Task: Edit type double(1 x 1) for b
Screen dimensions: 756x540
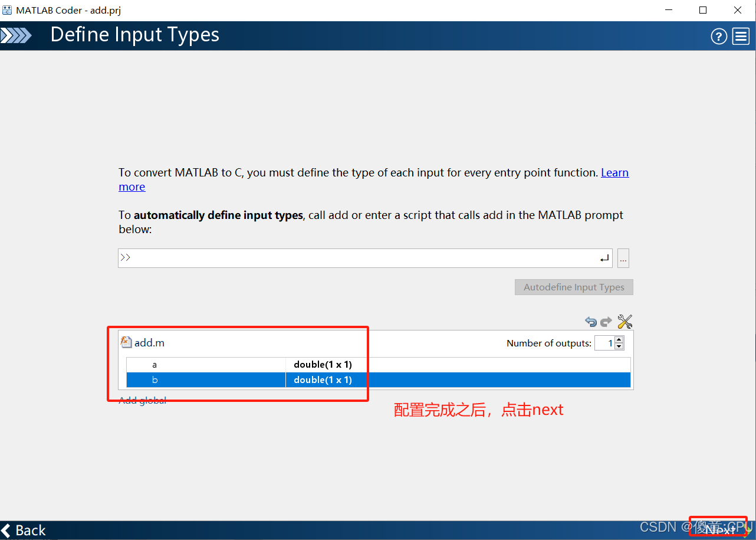Action: [323, 380]
